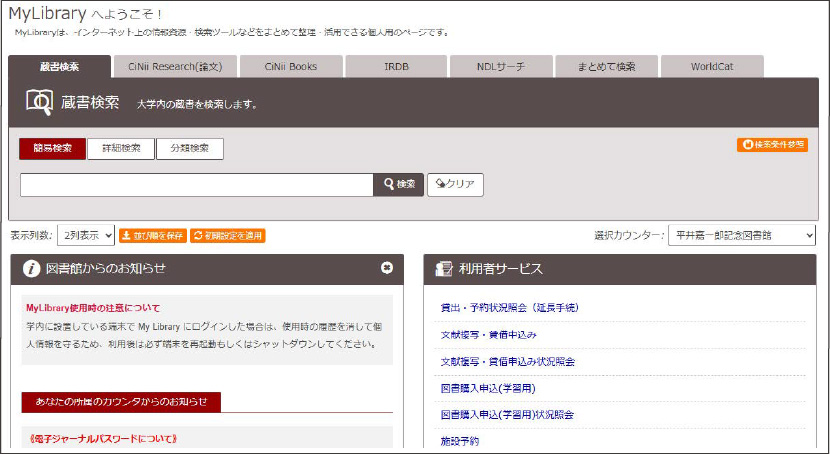Click the 蔵書検索 book-magnifier header icon
Viewport: 830px width, 454px height.
click(x=40, y=101)
